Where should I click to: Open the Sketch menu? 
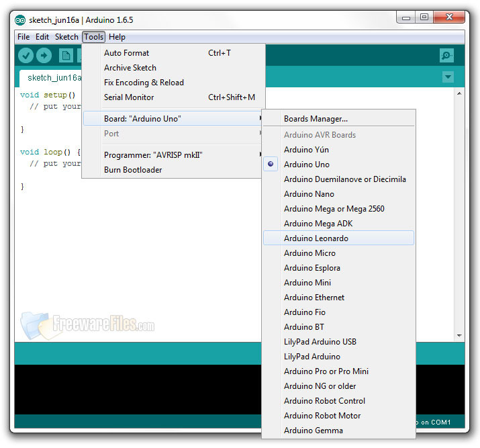coord(66,37)
